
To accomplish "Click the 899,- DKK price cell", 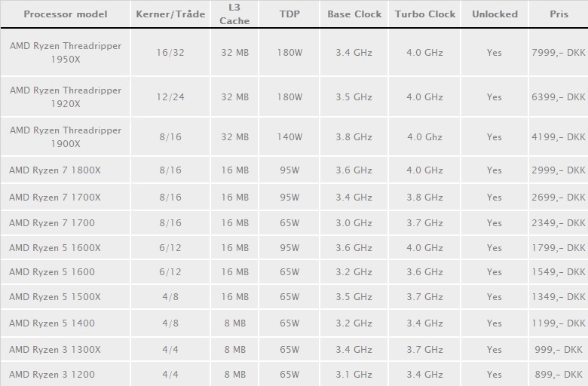I will click(x=559, y=375).
